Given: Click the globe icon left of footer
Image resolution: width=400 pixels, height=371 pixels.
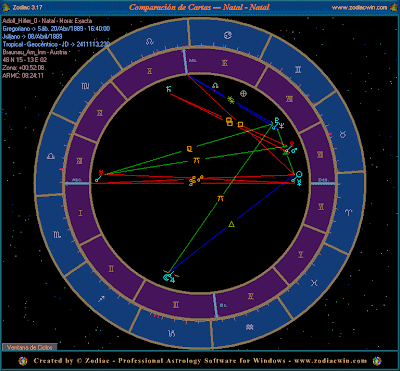Looking at the screenshot, I should (x=23, y=361).
